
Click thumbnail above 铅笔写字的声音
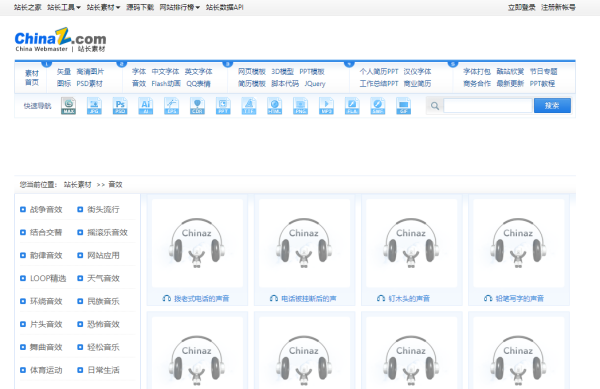pos(518,243)
